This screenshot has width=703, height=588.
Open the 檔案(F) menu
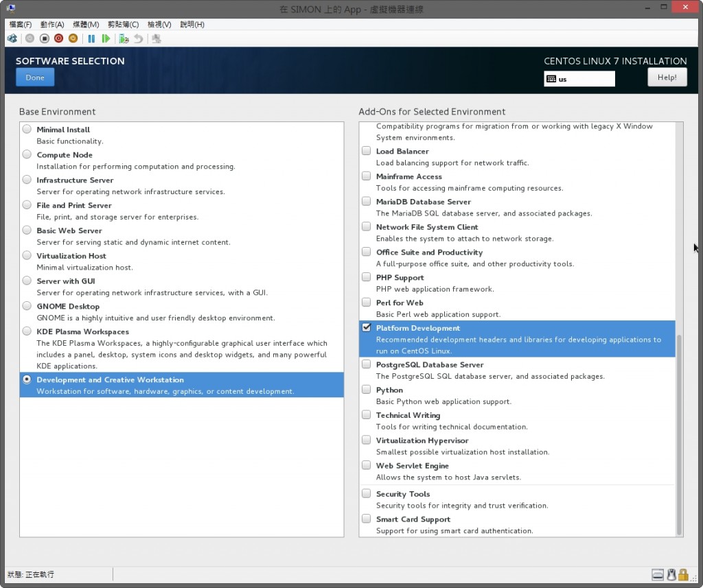click(x=20, y=24)
